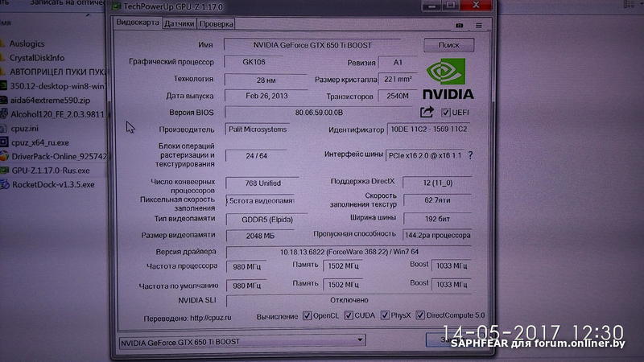
Task: Click the Palit Microsystems manufacturer value
Action: pos(258,130)
